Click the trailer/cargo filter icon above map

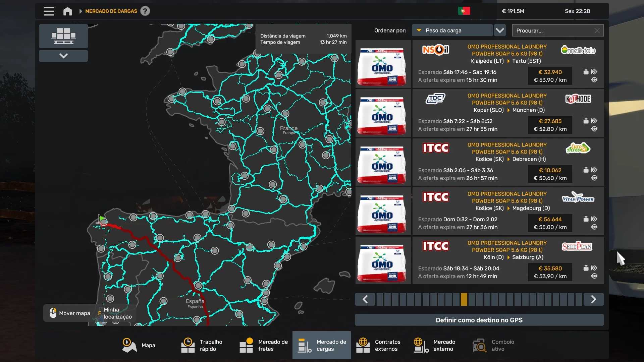[x=63, y=36]
